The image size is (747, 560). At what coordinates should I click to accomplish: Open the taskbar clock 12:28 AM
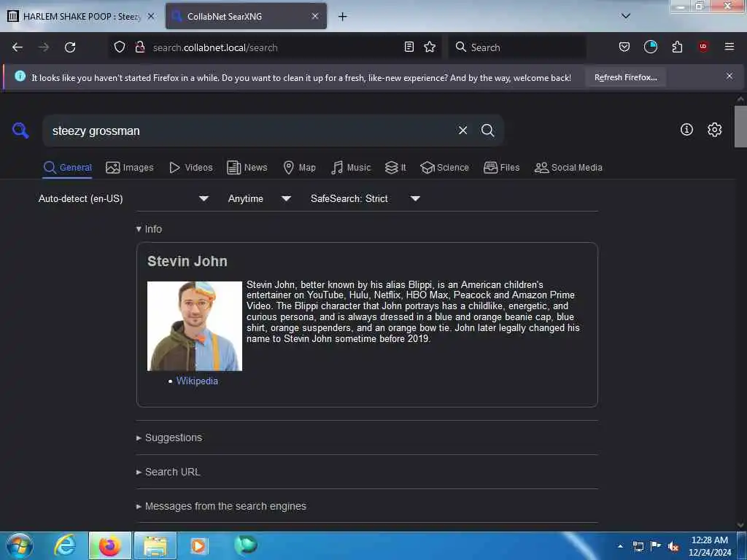[709, 546]
